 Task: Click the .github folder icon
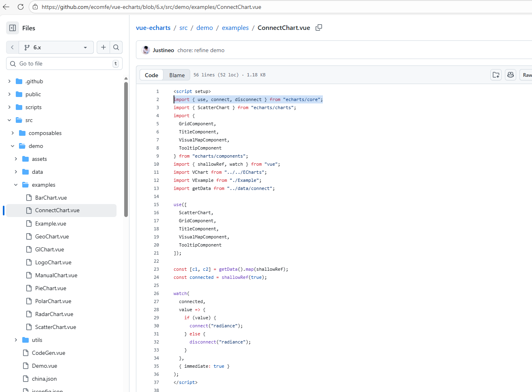click(x=19, y=81)
